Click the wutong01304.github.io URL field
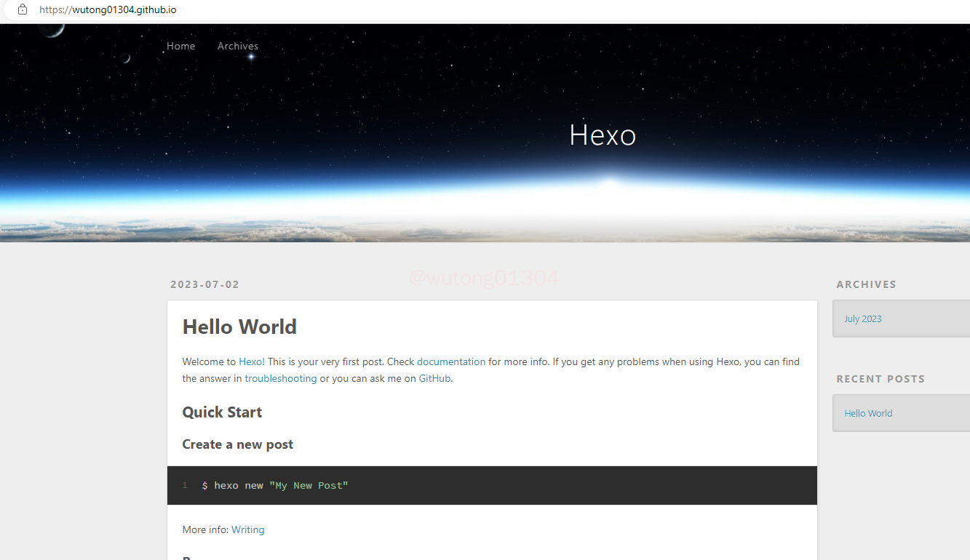This screenshot has width=970, height=560. tap(108, 10)
